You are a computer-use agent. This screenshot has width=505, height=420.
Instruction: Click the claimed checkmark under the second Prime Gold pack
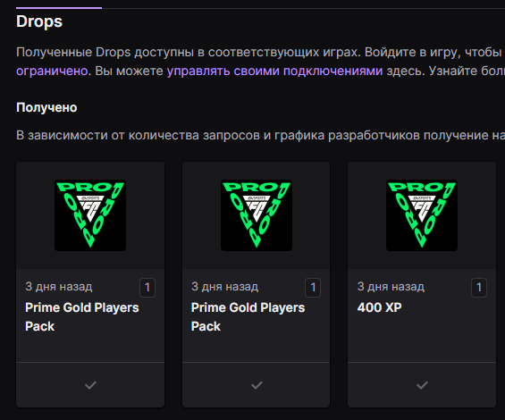pos(257,385)
